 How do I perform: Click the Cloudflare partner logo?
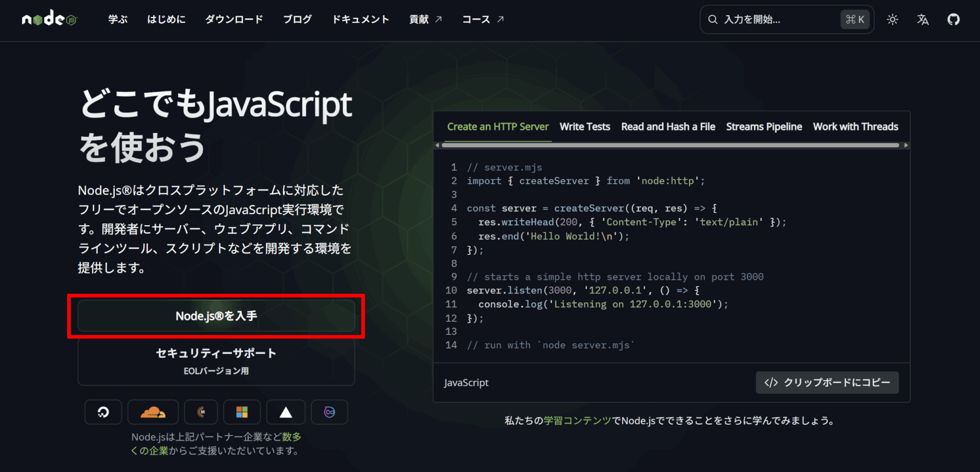[153, 412]
